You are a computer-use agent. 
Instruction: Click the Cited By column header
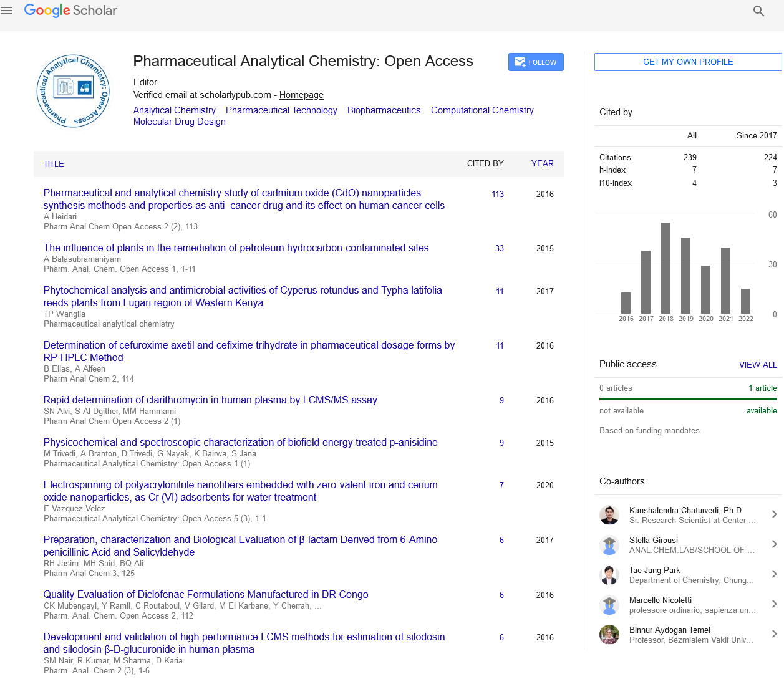tap(485, 163)
